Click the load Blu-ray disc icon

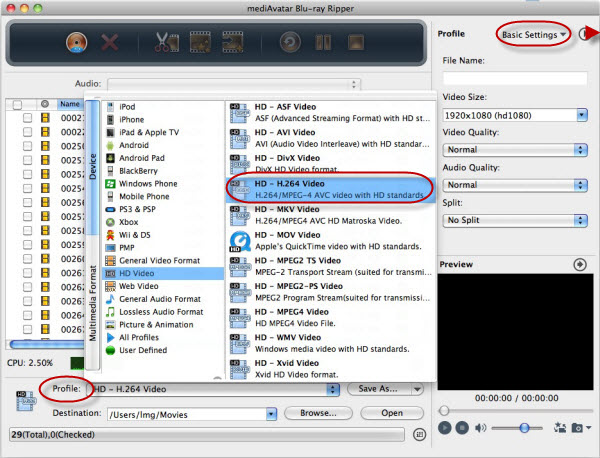click(x=77, y=42)
